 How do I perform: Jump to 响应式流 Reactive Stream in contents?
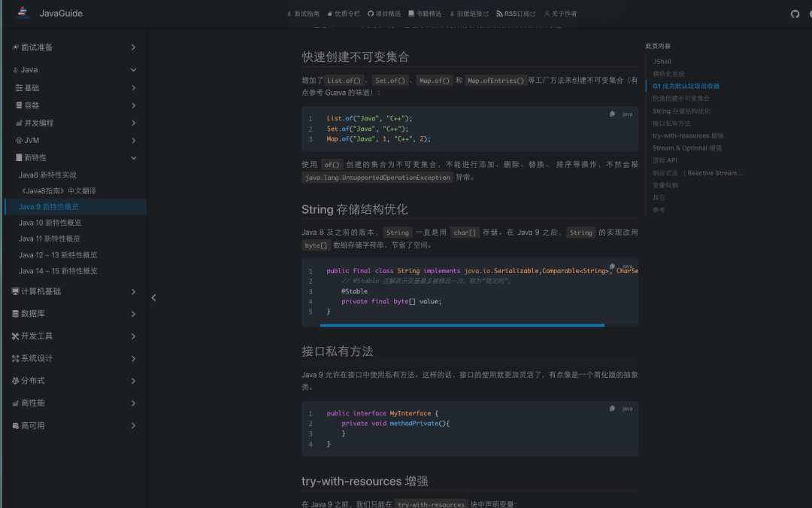697,173
